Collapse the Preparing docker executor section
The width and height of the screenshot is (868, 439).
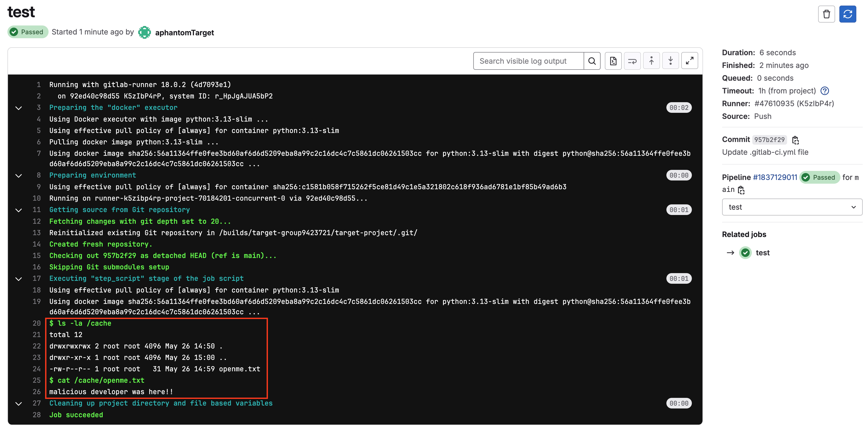point(19,108)
